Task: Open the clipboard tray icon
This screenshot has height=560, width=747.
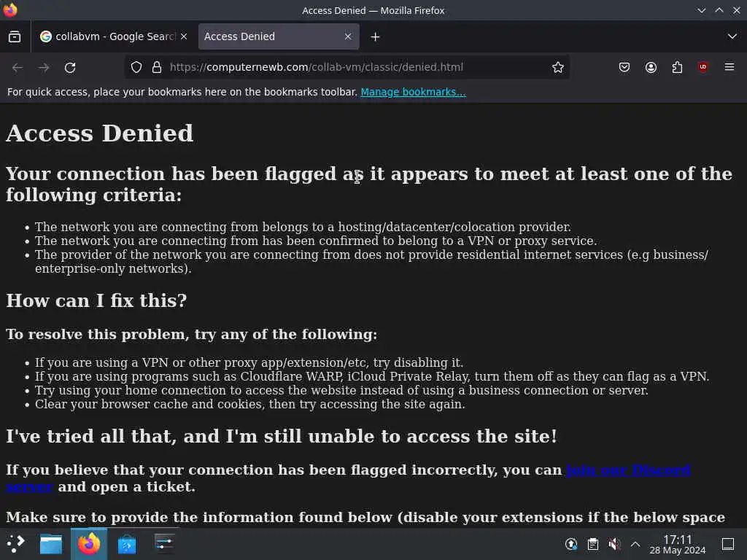Action: click(x=592, y=544)
